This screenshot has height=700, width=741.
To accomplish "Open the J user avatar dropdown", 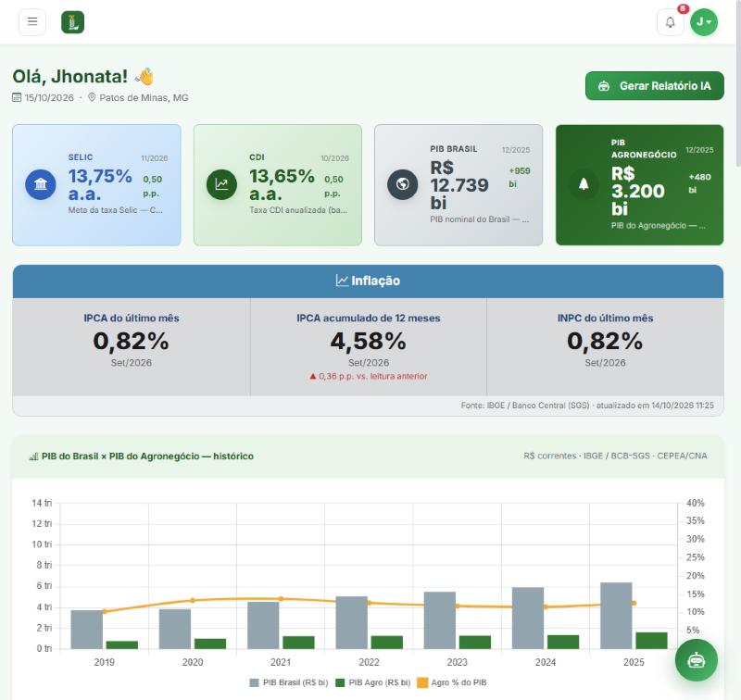I will click(x=704, y=22).
